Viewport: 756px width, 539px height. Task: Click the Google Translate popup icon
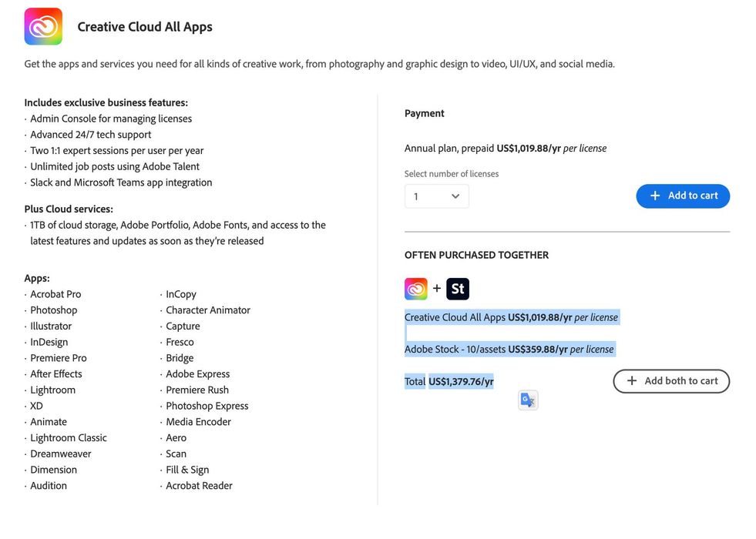coord(528,400)
